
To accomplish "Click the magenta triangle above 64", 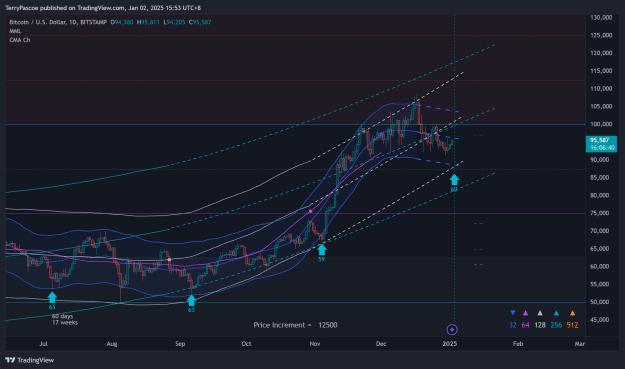I will point(525,313).
